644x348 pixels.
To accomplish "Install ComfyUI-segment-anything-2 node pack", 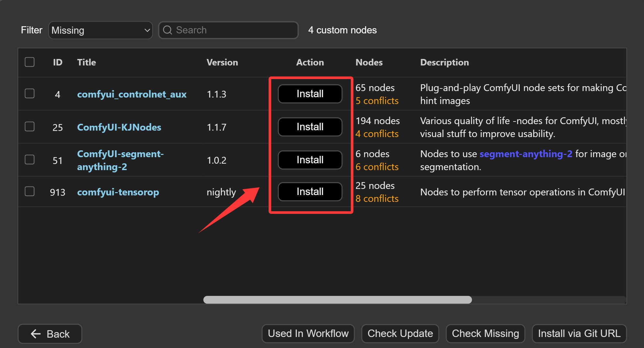I will (x=310, y=160).
